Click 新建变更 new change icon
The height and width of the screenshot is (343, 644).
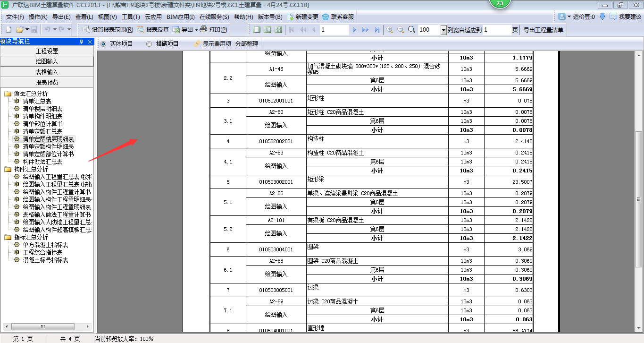click(291, 17)
